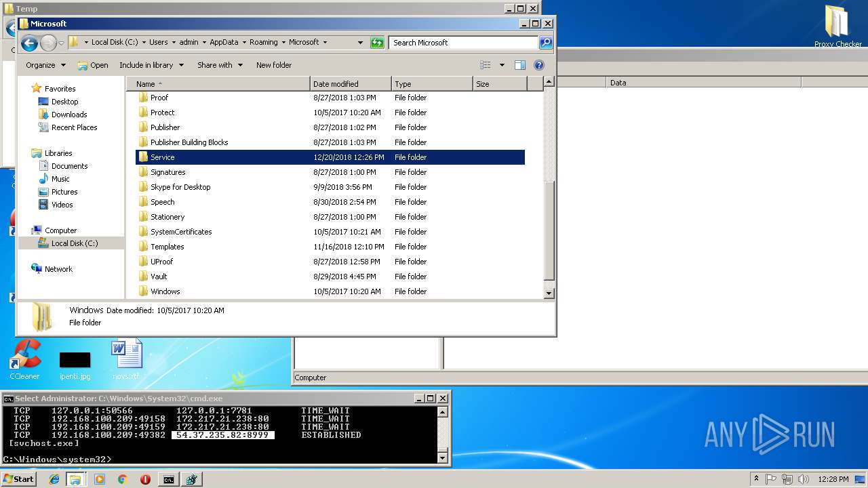Viewport: 868px width, 488px height.
Task: Click file list scrollbar up arrow
Action: [x=549, y=82]
